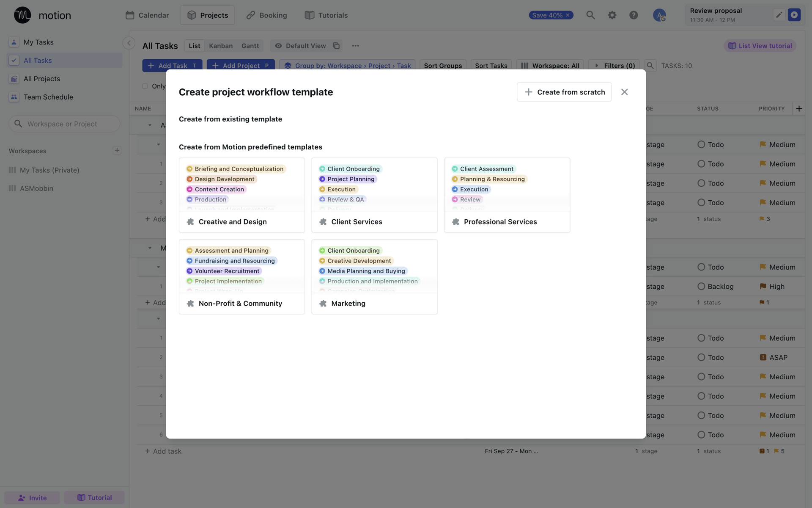Viewport: 812px width, 508px height.
Task: Click the Invite button
Action: click(32, 497)
